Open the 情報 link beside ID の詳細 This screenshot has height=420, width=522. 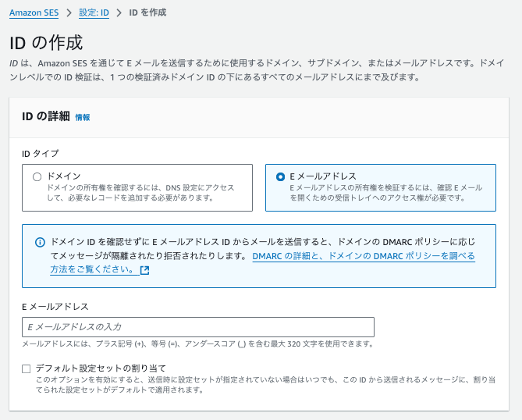[83, 117]
